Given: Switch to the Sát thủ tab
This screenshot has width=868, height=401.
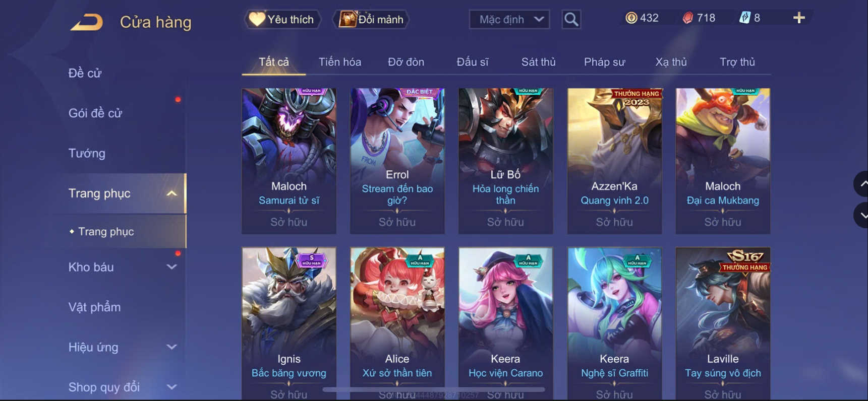Looking at the screenshot, I should pyautogui.click(x=538, y=62).
